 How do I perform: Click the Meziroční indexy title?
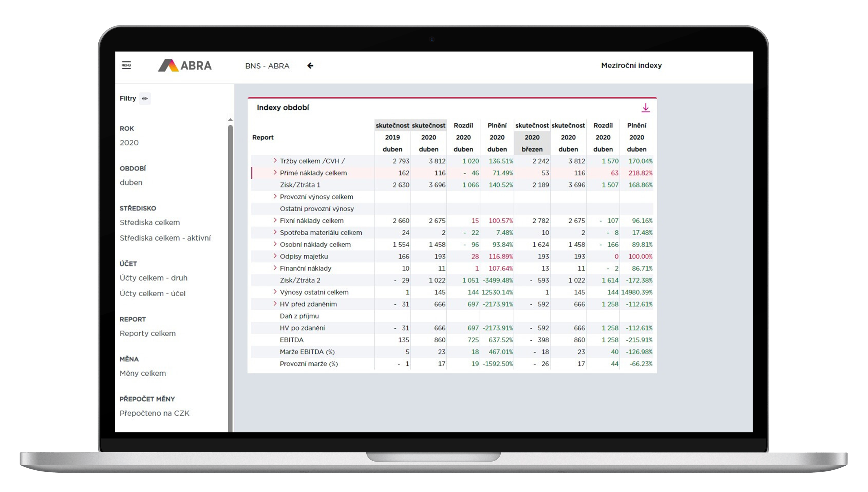click(631, 66)
